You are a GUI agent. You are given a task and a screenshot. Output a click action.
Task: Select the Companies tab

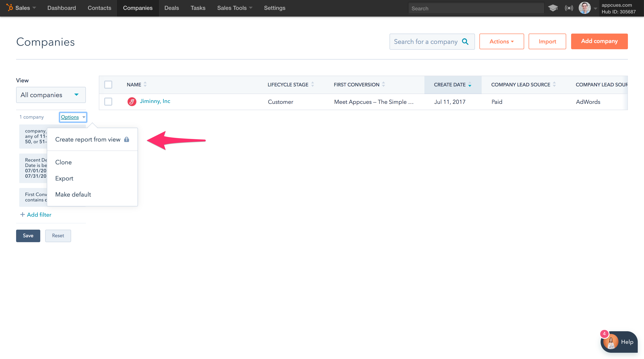138,8
